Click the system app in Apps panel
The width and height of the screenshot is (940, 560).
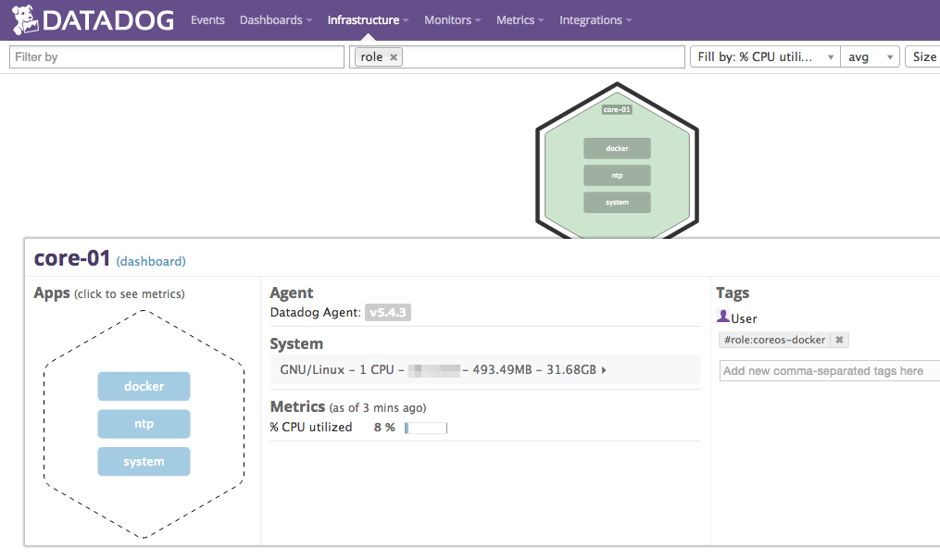(144, 462)
